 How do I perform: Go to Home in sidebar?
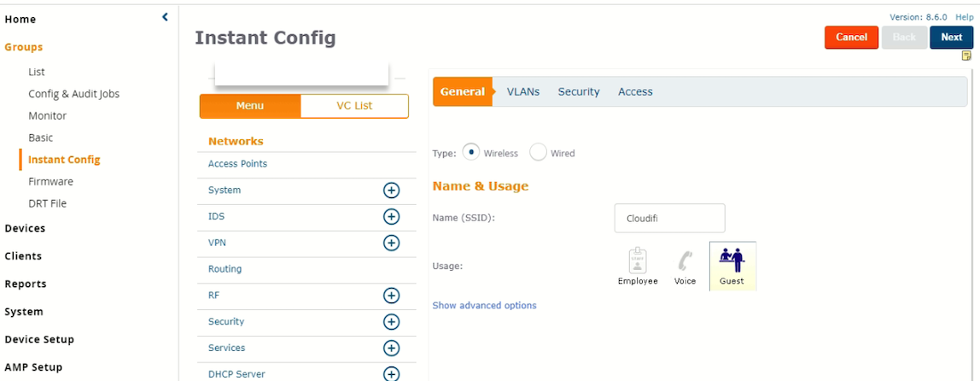(20, 20)
